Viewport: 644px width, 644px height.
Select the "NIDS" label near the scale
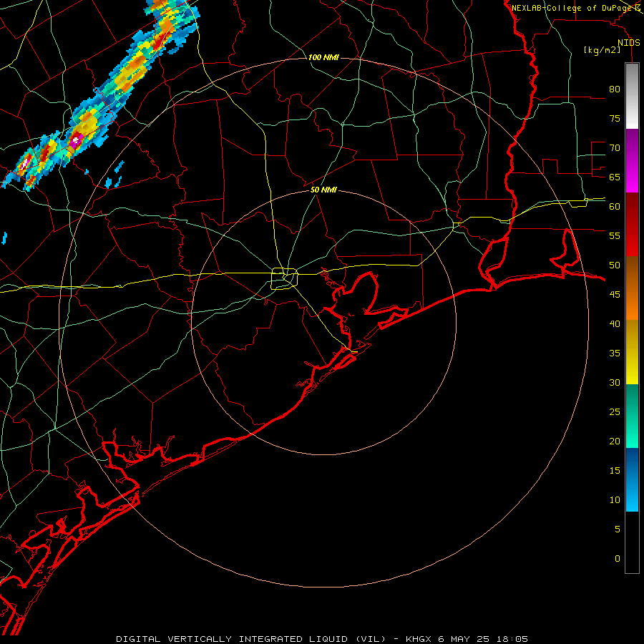point(629,43)
